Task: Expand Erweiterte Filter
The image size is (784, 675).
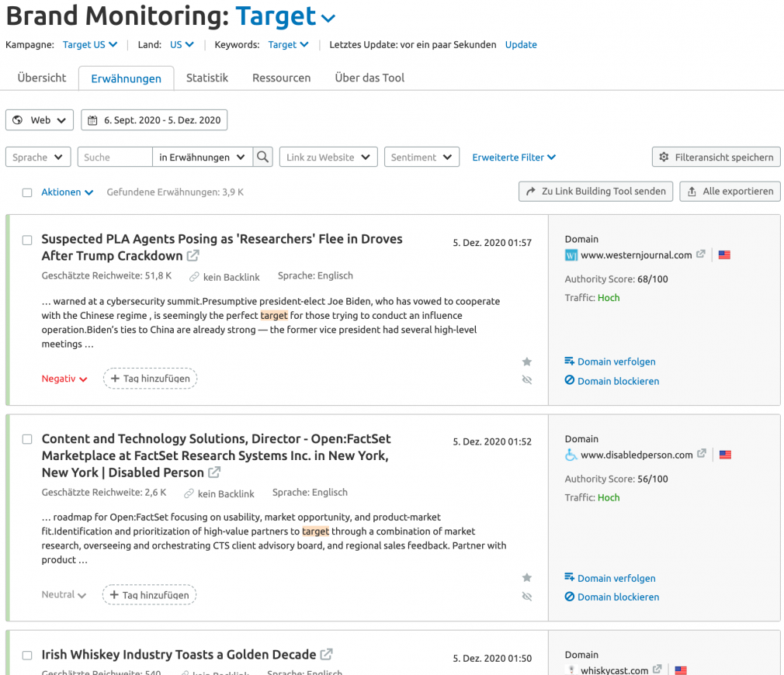Action: (514, 157)
